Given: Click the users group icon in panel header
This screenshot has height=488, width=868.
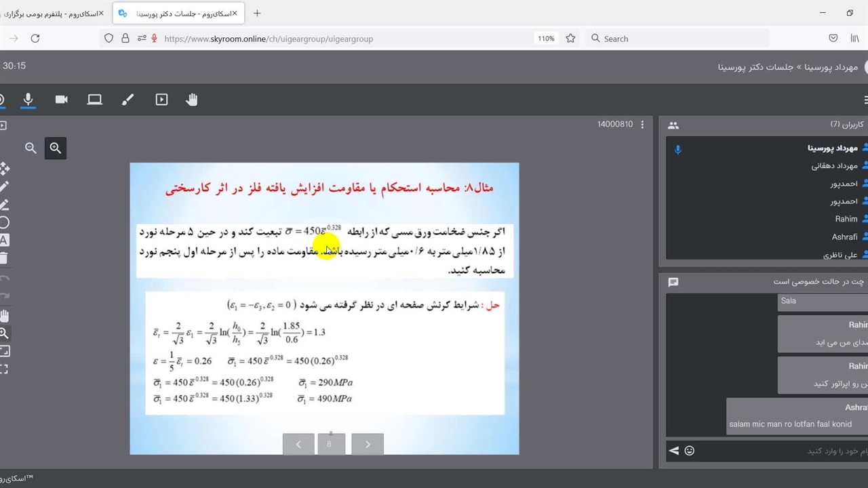Looking at the screenshot, I should point(673,125).
